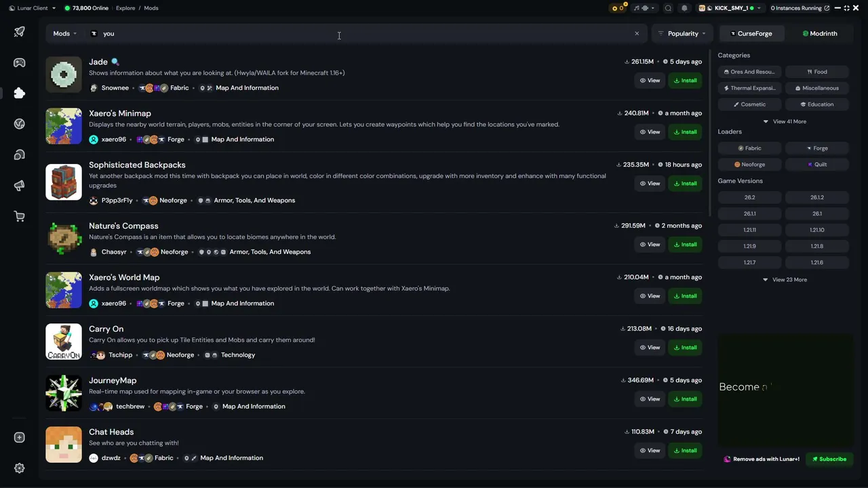This screenshot has height=488, width=868.
Task: Click author avatar next to Chaosyr
Action: click(x=94, y=252)
